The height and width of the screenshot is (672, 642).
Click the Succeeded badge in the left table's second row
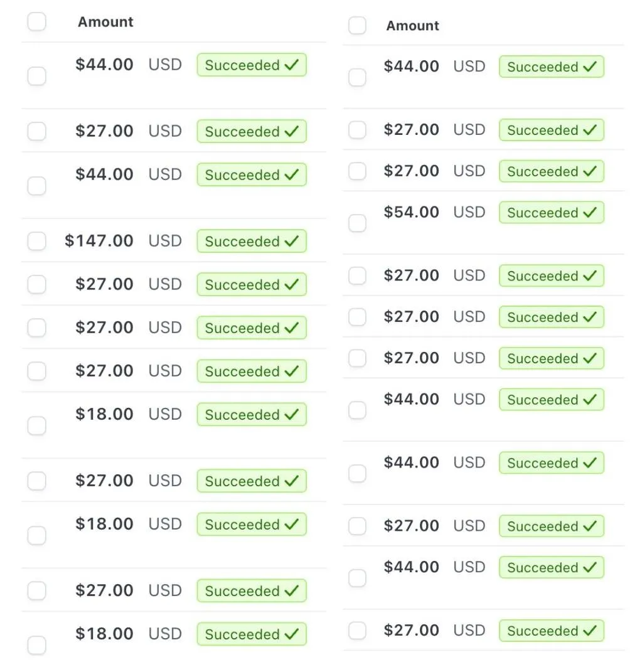point(251,132)
